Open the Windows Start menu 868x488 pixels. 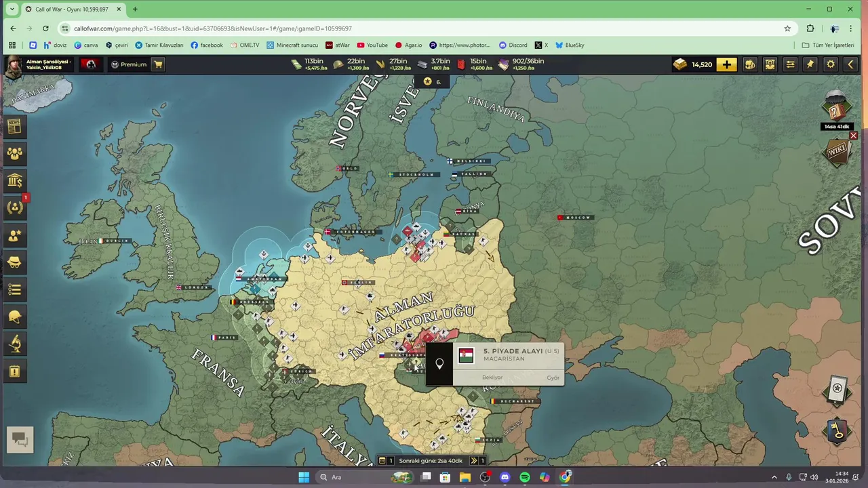tap(304, 477)
